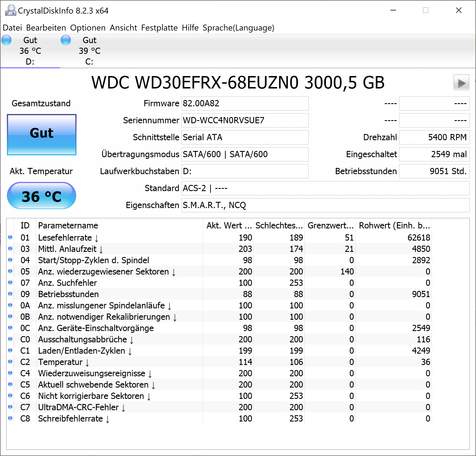The width and height of the screenshot is (476, 456).
Task: Click the Parametername column header
Action: 119,225
